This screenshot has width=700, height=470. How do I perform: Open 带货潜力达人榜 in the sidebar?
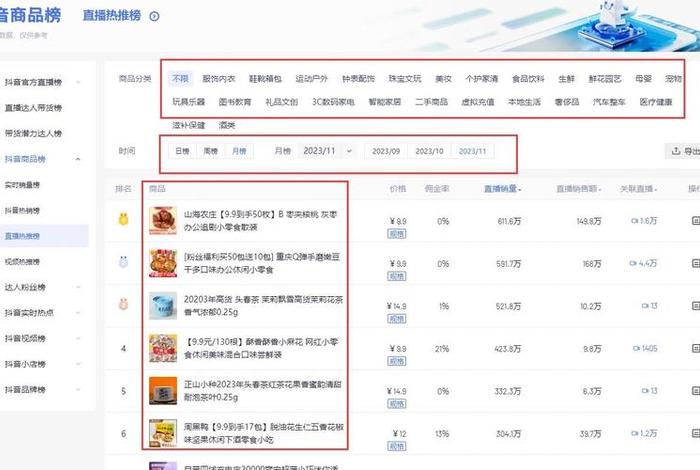point(33,133)
